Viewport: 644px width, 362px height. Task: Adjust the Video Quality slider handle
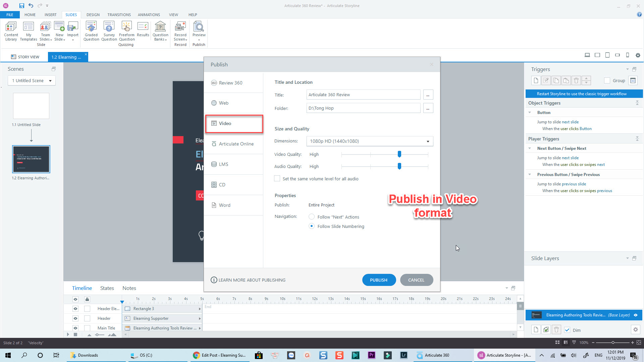point(399,154)
